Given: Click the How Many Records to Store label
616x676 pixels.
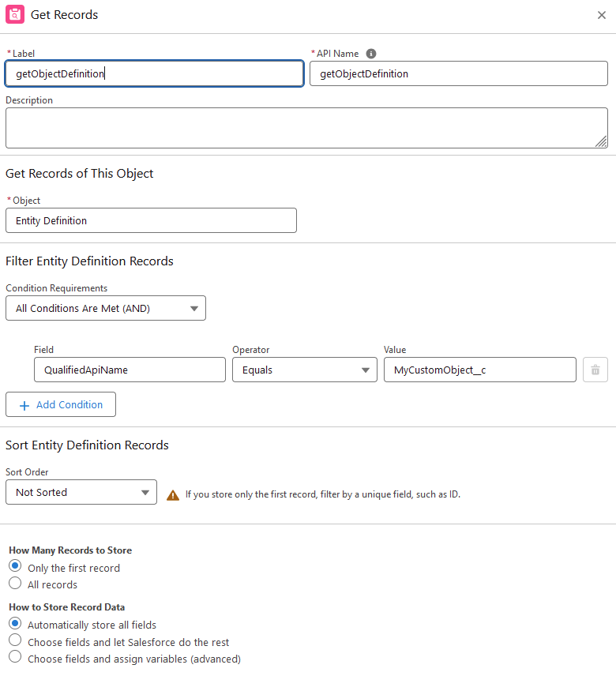Looking at the screenshot, I should coord(70,550).
